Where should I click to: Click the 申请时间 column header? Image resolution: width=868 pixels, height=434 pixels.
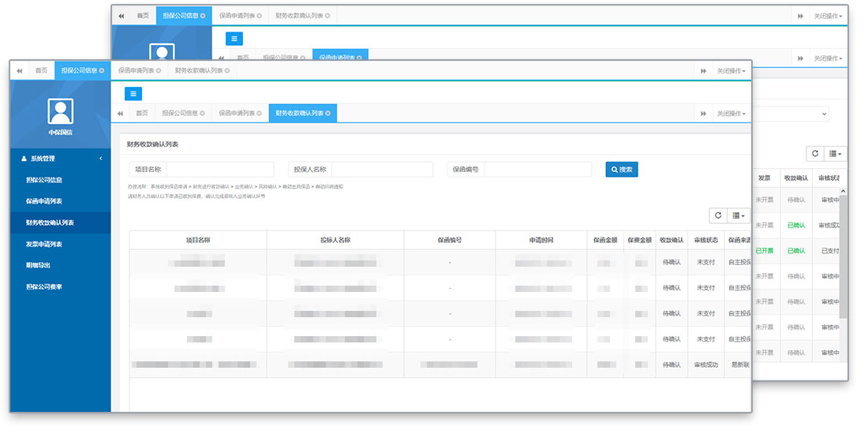[541, 240]
